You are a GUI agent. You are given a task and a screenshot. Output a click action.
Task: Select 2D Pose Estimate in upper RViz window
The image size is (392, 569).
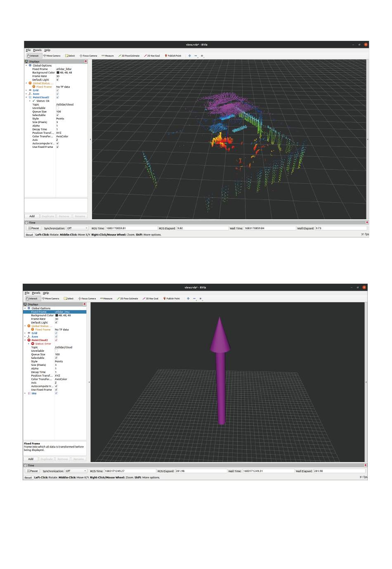point(129,56)
